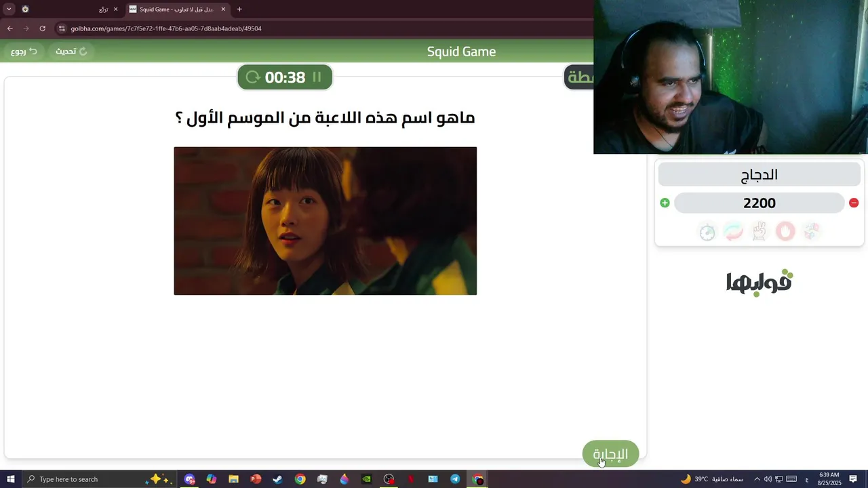Open the first Chrome taskbar icon

300,479
